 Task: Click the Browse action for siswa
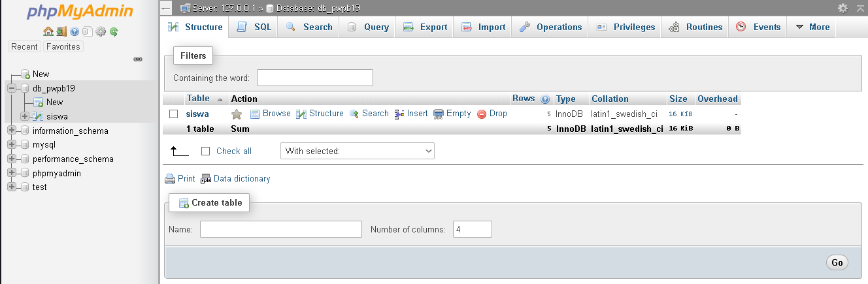(270, 114)
